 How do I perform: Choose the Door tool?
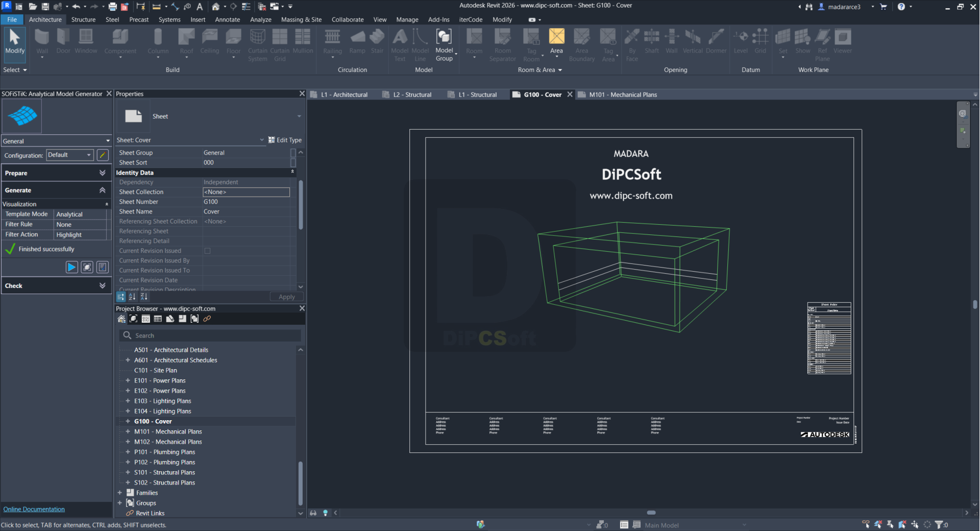click(63, 41)
